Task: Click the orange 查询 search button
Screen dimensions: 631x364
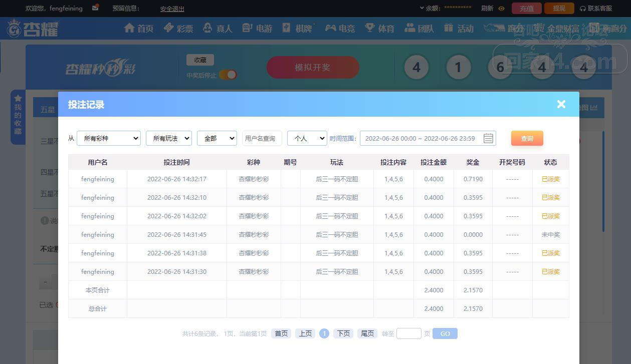Action: pos(527,138)
